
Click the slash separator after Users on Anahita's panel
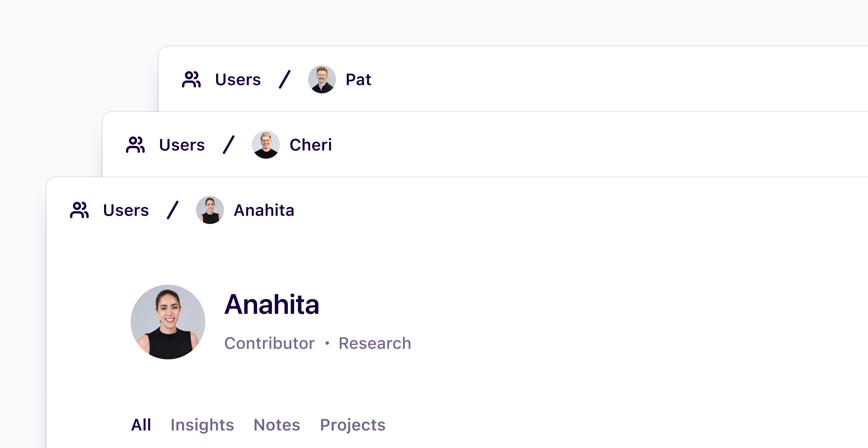172,210
